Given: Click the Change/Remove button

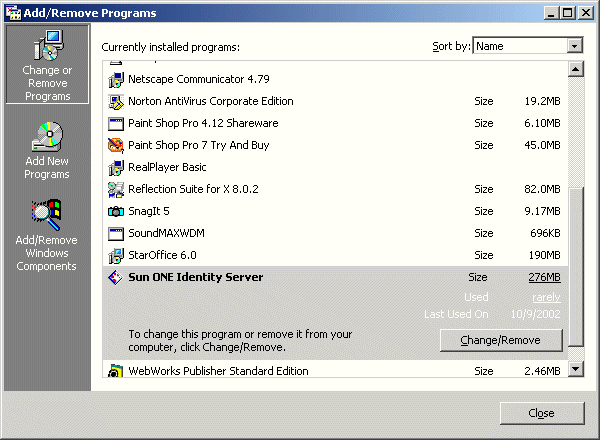Looking at the screenshot, I should click(x=501, y=340).
